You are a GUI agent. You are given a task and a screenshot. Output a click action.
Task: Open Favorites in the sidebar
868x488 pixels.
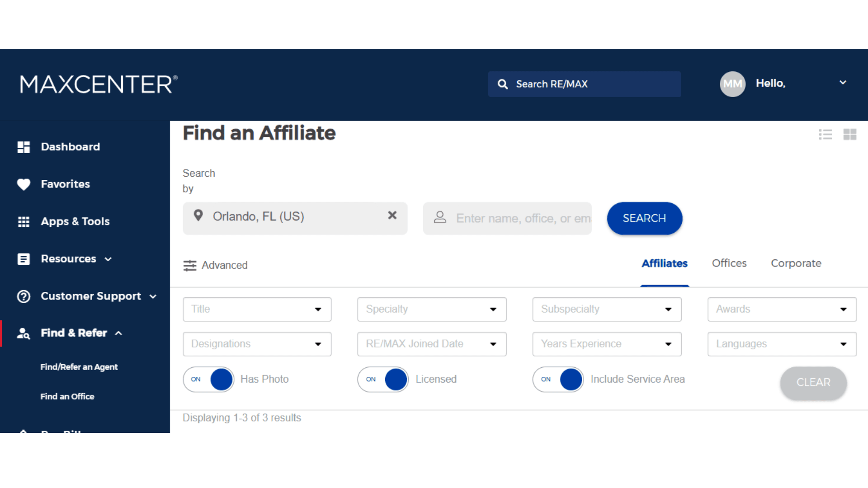tap(66, 184)
